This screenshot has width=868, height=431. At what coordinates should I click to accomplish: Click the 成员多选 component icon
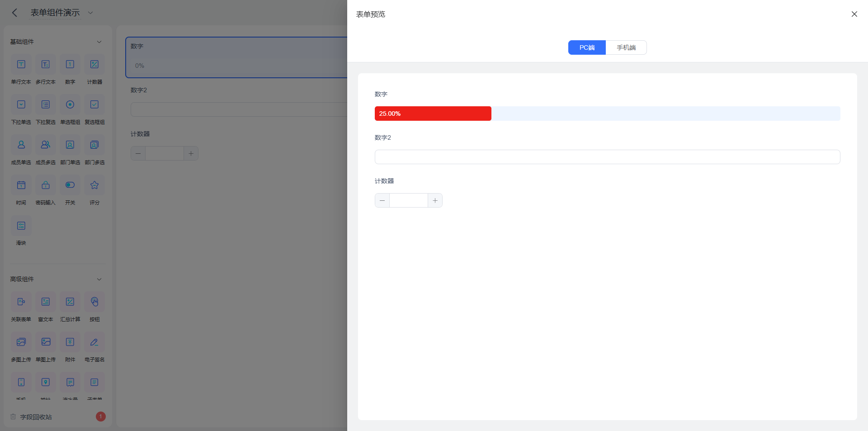[x=46, y=145]
